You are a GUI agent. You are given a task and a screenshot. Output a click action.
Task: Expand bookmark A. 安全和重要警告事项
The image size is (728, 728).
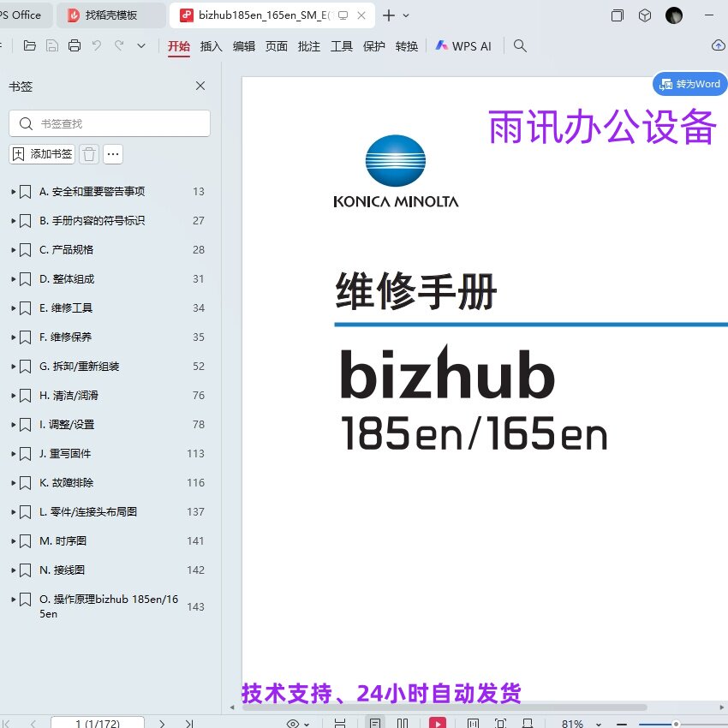(x=14, y=191)
